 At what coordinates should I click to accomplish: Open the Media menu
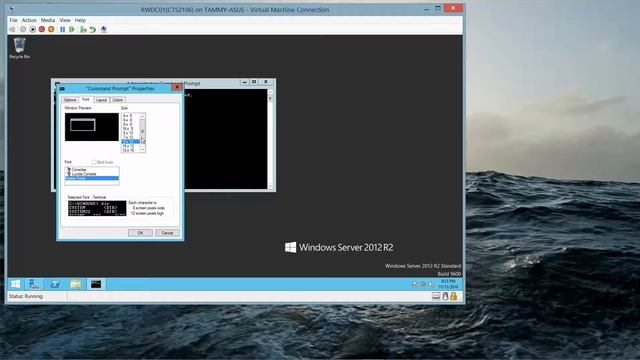pyautogui.click(x=48, y=20)
